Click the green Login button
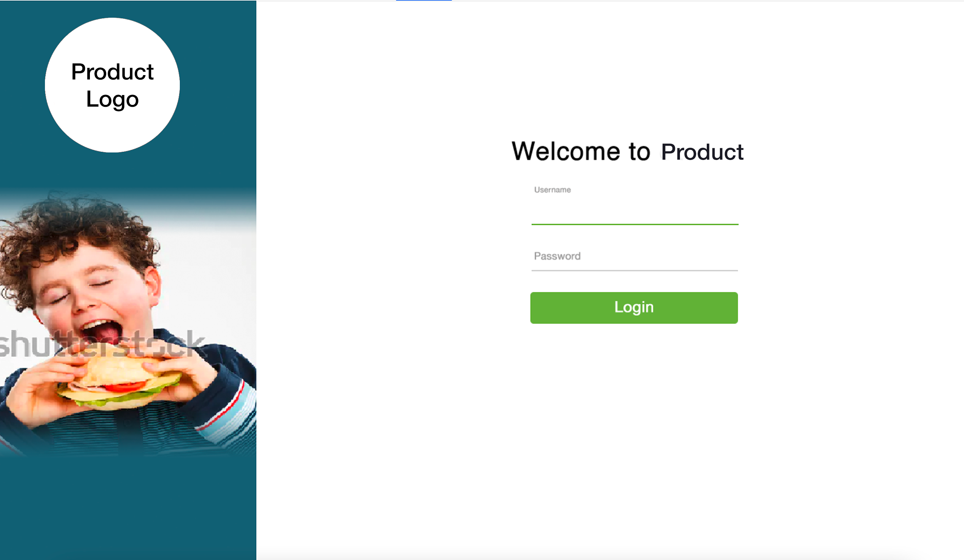Screen dimensions: 964x560 (634, 308)
